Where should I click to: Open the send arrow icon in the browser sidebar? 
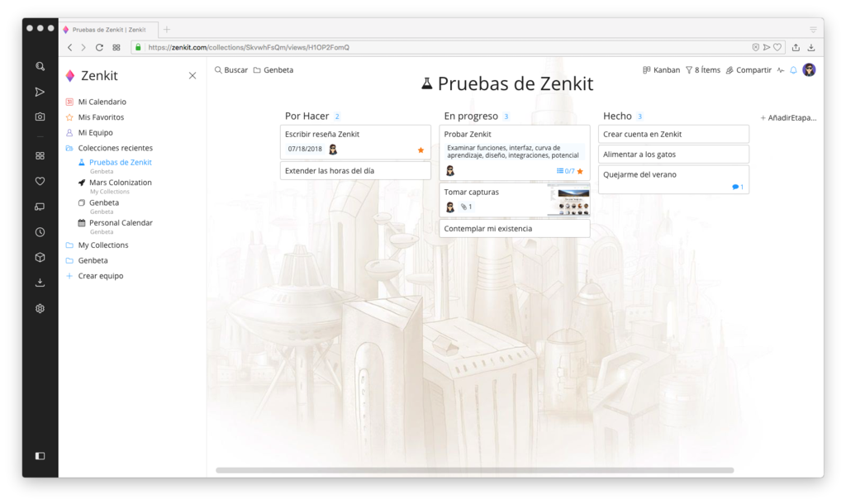tap(40, 92)
